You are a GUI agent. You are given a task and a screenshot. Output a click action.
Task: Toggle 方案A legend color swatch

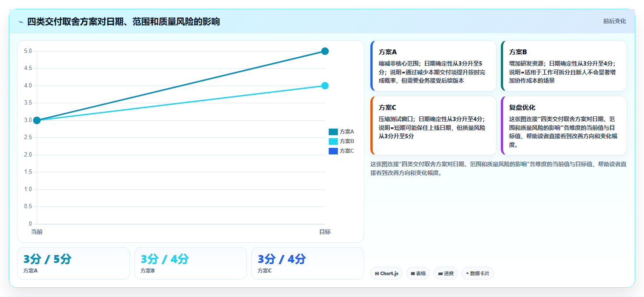[333, 132]
